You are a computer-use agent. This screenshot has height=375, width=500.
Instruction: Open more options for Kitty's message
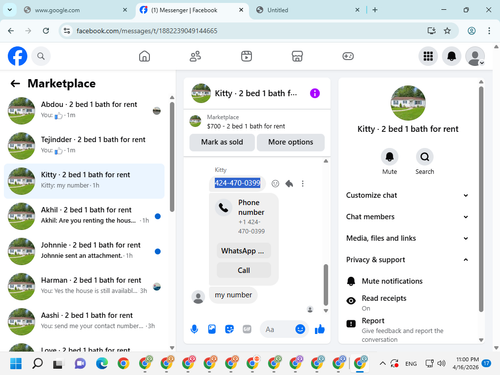pos(303,184)
